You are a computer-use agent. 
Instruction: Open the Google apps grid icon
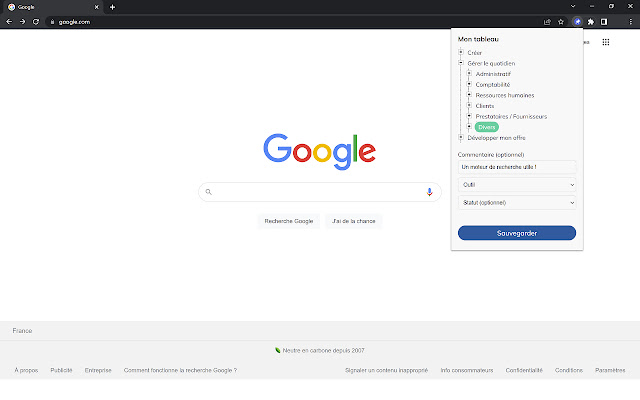tap(606, 42)
